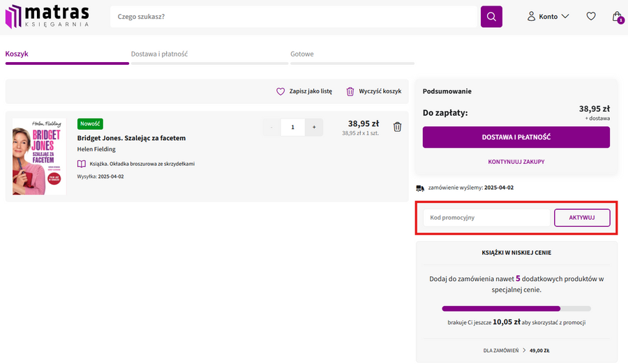Switch to the Dostawa i płatność step
Screen dimensions: 628x364
[x=159, y=54]
